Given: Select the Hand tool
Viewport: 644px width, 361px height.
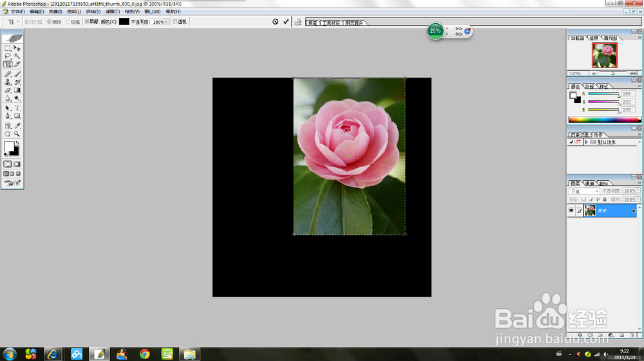Looking at the screenshot, I should point(8,134).
